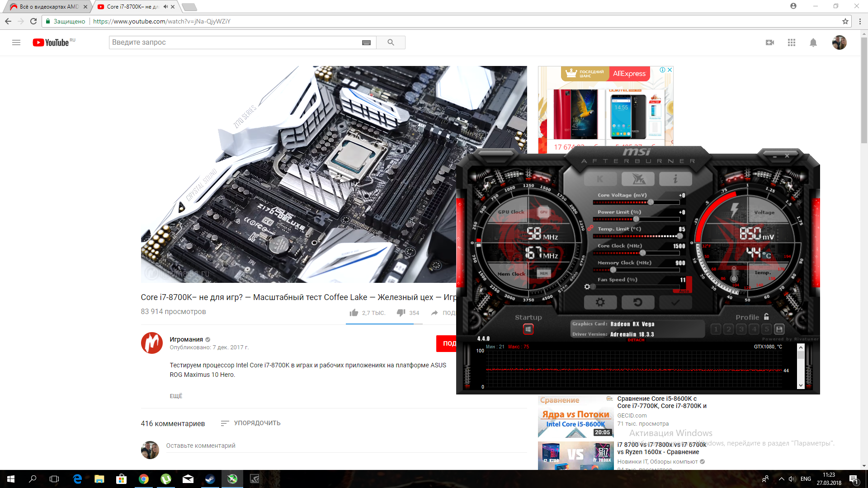868x488 pixels.
Task: Open the Упорядочить sort comments dropdown
Action: 250,423
